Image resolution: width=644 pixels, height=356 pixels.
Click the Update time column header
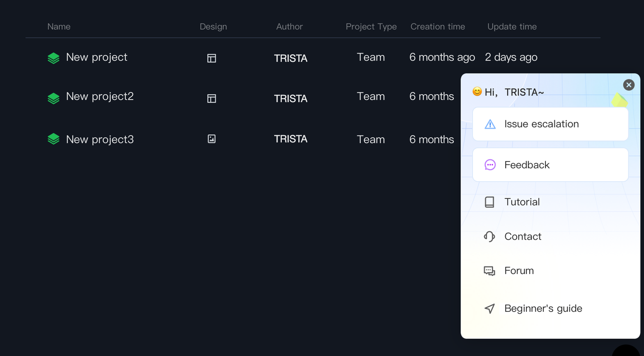point(512,27)
